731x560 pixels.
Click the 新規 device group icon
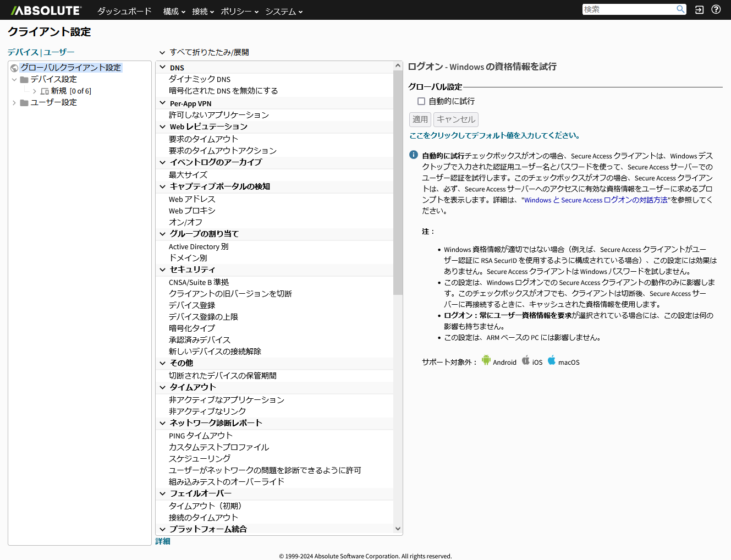[45, 91]
